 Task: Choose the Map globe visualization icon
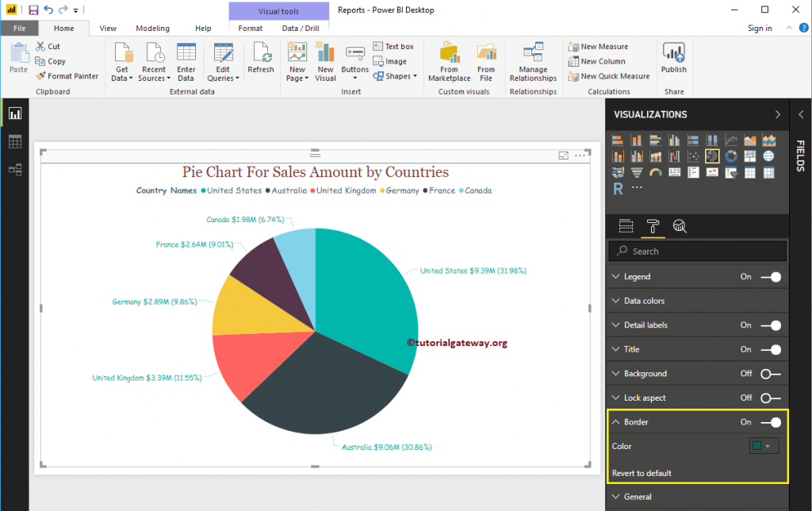point(769,156)
